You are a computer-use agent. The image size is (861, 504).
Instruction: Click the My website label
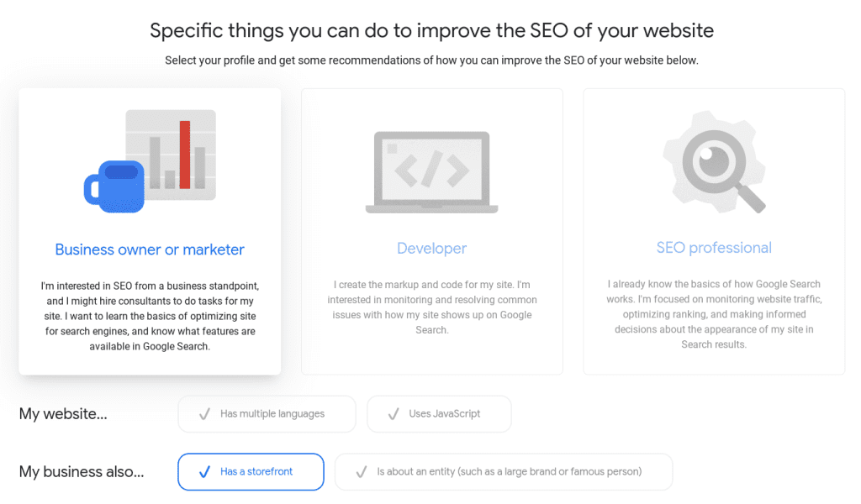[63, 414]
